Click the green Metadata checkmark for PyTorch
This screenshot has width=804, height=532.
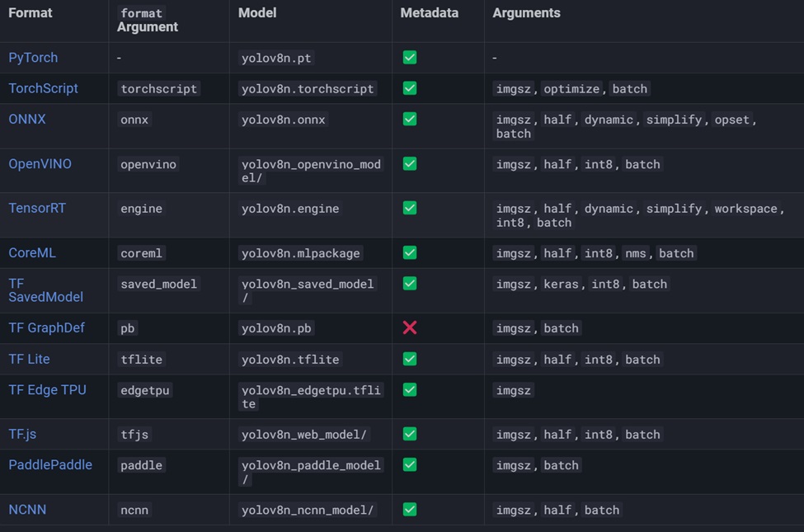pyautogui.click(x=410, y=58)
